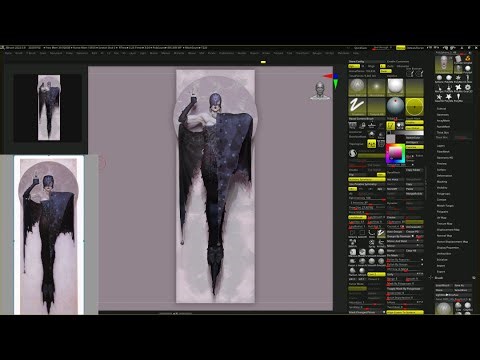Click the yellow indicator above the canvas
This screenshot has height=360, width=480.
(x=263, y=62)
